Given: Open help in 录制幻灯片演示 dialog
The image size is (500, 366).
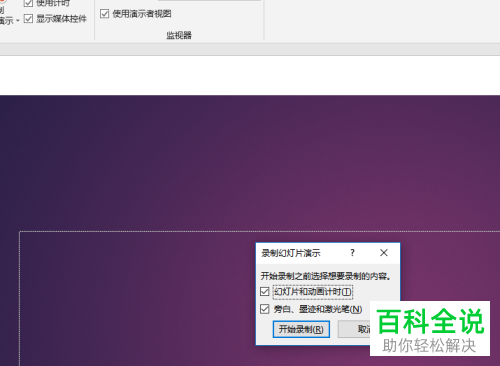Looking at the screenshot, I should tap(352, 253).
